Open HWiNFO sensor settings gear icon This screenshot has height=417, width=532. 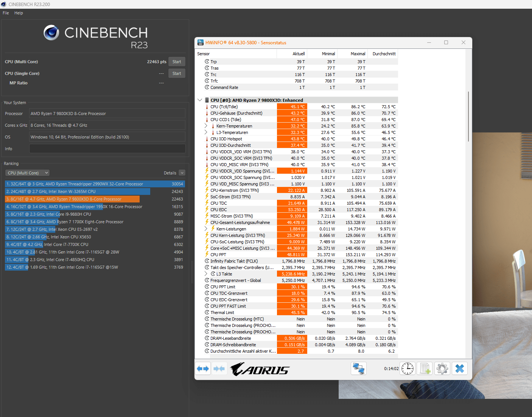point(442,369)
